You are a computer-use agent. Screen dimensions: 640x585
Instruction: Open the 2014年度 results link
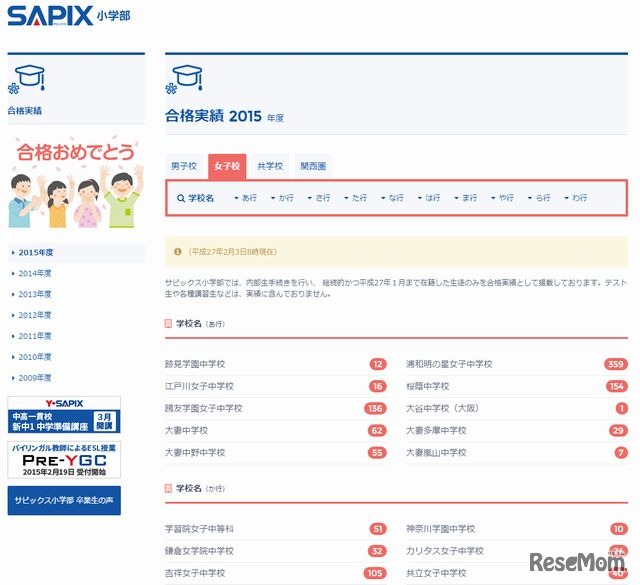(35, 273)
